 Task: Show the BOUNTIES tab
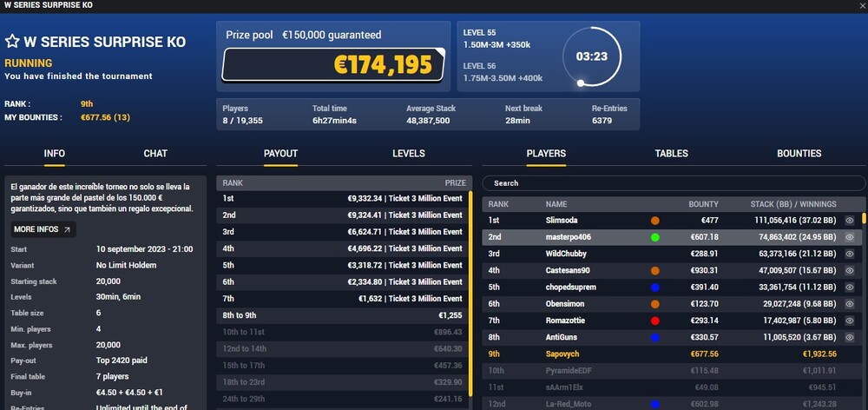tap(799, 154)
